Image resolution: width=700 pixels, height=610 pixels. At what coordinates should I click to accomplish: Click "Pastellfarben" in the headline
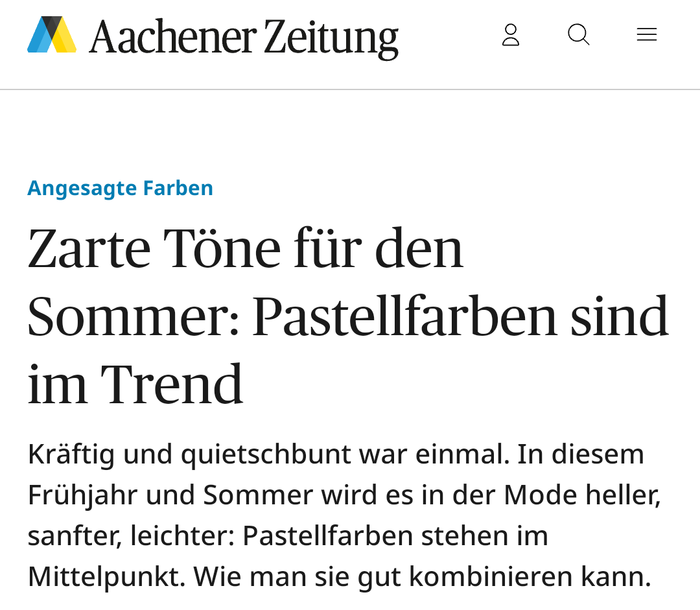[x=404, y=317]
